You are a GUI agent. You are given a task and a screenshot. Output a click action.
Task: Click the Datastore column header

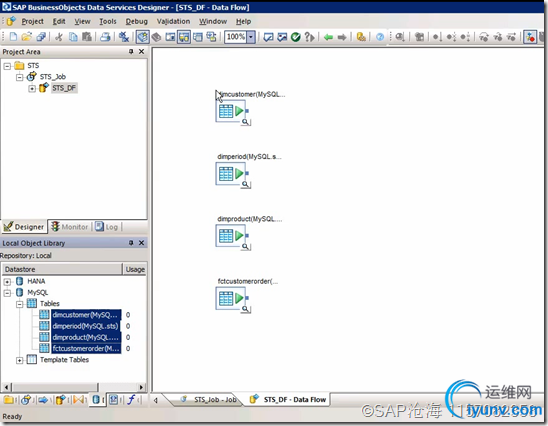click(62, 269)
